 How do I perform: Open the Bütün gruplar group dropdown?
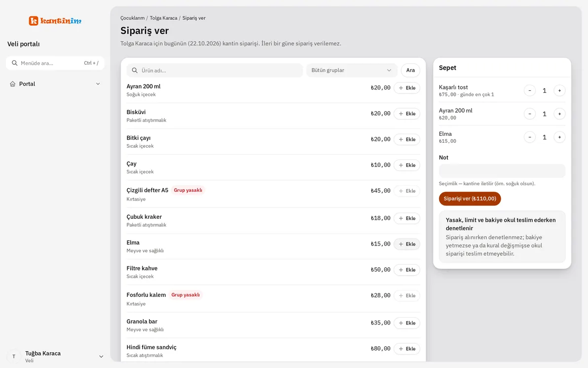[351, 70]
